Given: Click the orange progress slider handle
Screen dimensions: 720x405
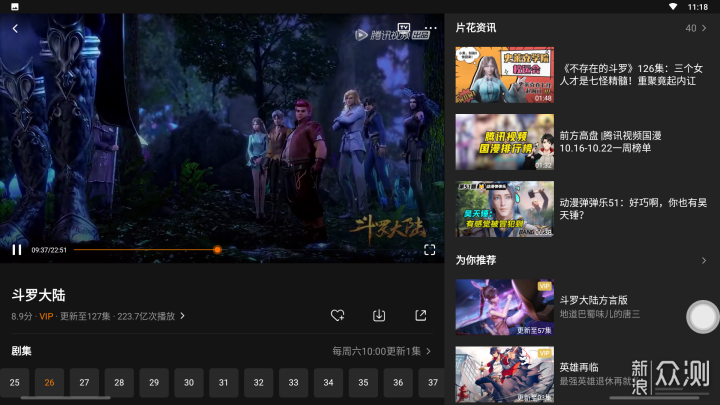Looking at the screenshot, I should point(217,250).
